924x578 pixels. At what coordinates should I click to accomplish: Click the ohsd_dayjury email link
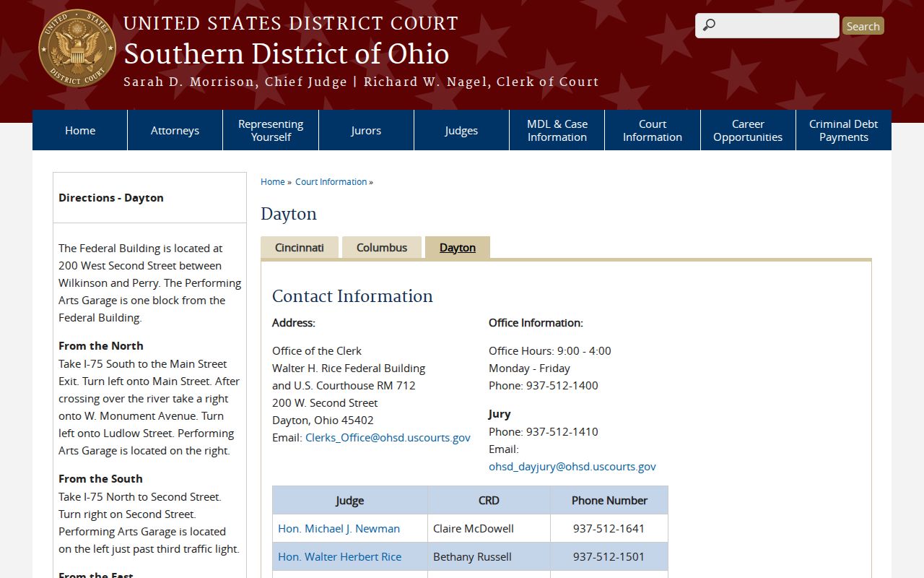click(572, 467)
